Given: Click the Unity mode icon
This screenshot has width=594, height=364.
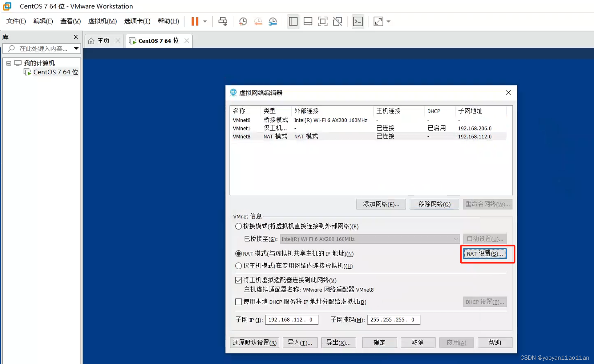Looking at the screenshot, I should coord(337,21).
